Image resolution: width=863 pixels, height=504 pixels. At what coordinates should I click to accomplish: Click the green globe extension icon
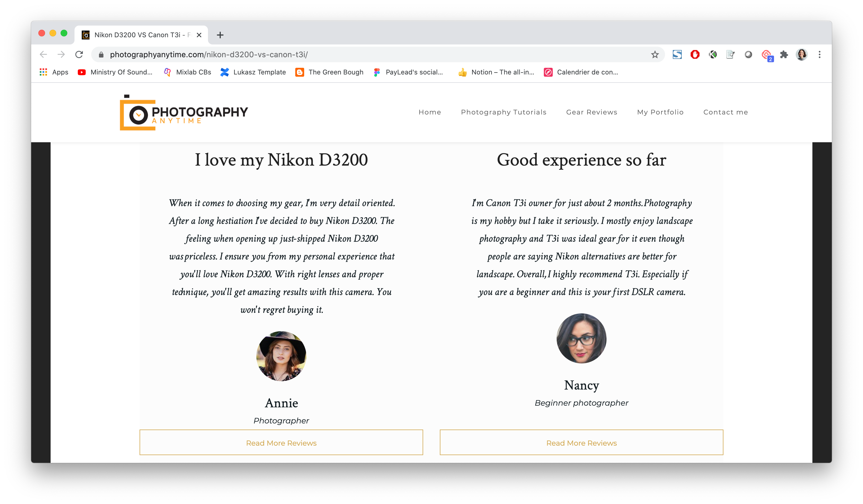tap(713, 54)
